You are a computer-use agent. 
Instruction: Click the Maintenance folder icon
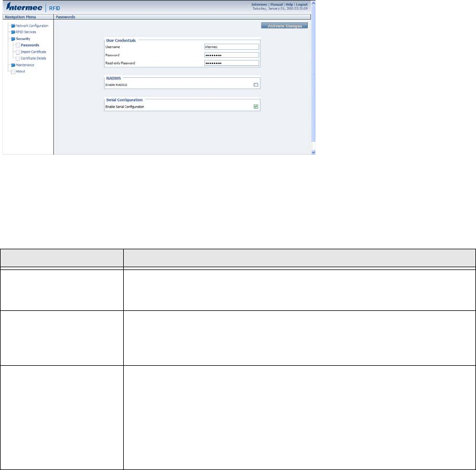[13, 66]
